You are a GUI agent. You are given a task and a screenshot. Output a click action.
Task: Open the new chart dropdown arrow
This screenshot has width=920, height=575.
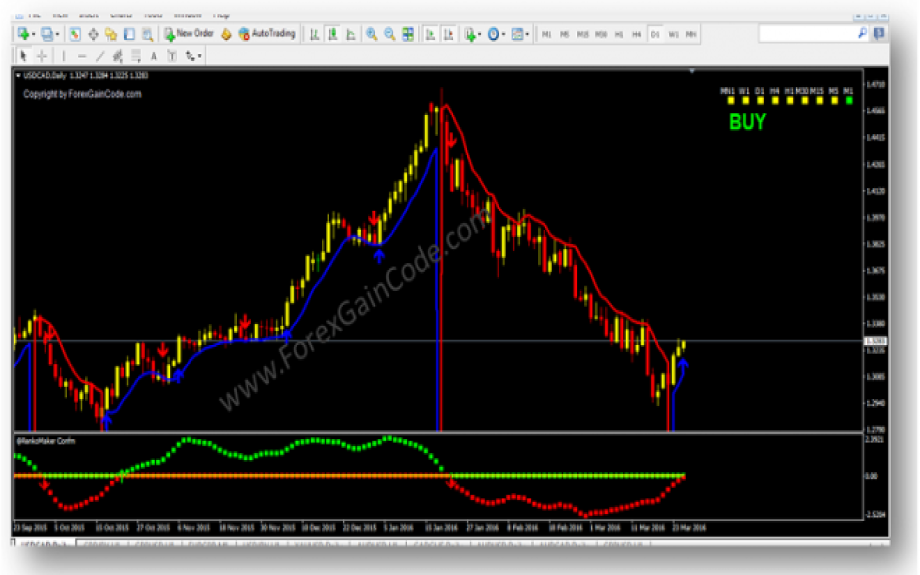tap(34, 34)
